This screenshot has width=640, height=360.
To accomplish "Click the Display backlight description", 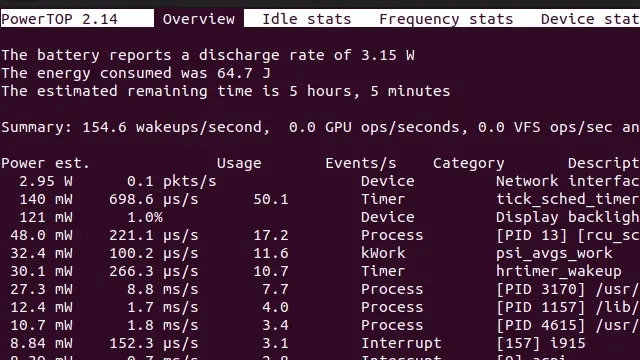I will (x=568, y=217).
